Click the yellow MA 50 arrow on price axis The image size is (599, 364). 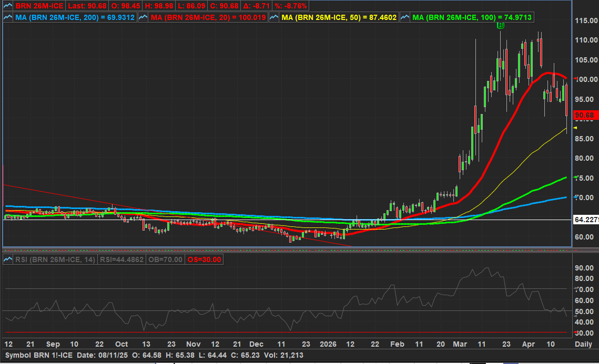pyautogui.click(x=575, y=128)
